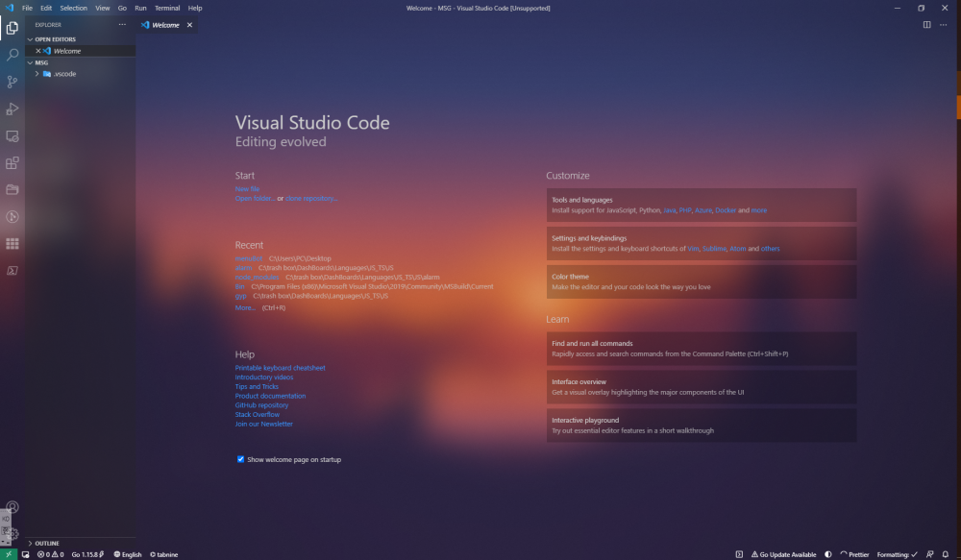
Task: Toggle Show welcome page on startup checkbox
Action: point(240,459)
